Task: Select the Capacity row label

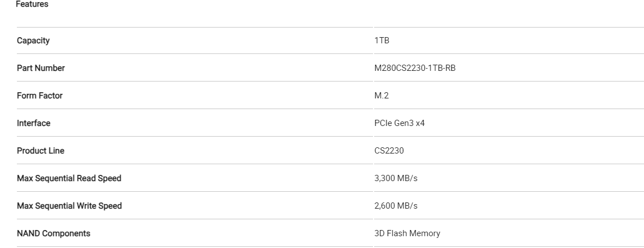Action: coord(33,40)
